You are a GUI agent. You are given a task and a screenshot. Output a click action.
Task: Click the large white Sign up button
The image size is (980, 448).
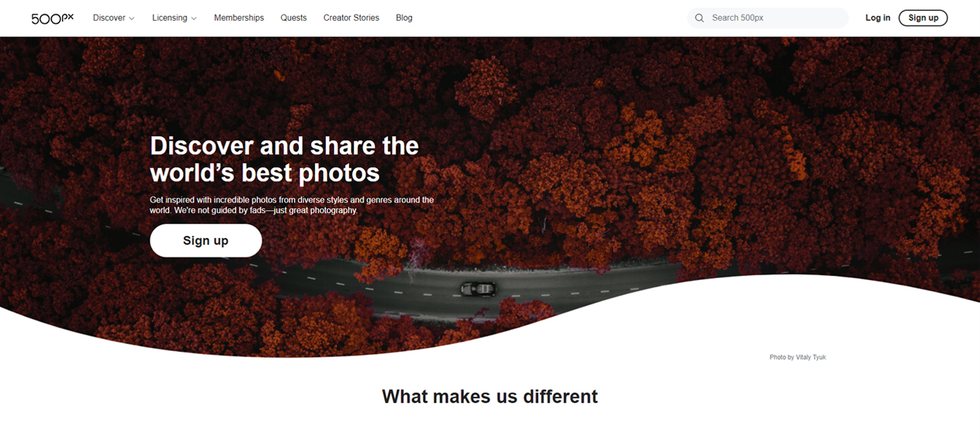coord(206,241)
